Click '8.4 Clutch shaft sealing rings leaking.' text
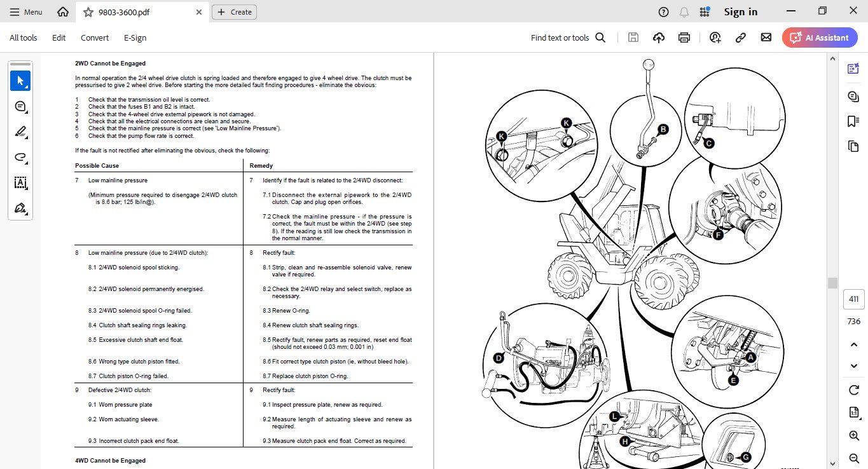This screenshot has width=868, height=469. 137,325
